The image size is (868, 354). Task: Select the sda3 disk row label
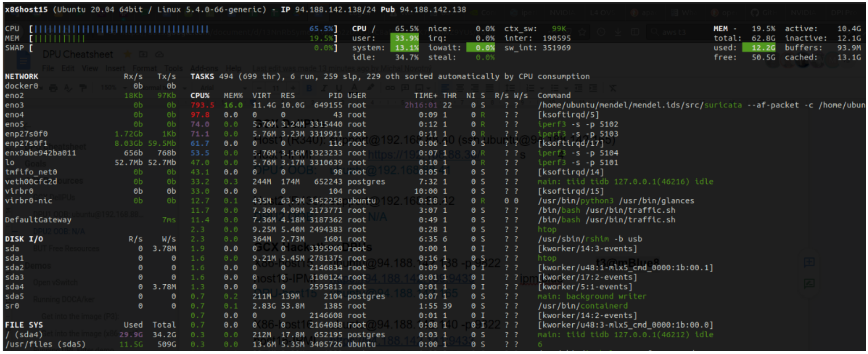click(14, 277)
